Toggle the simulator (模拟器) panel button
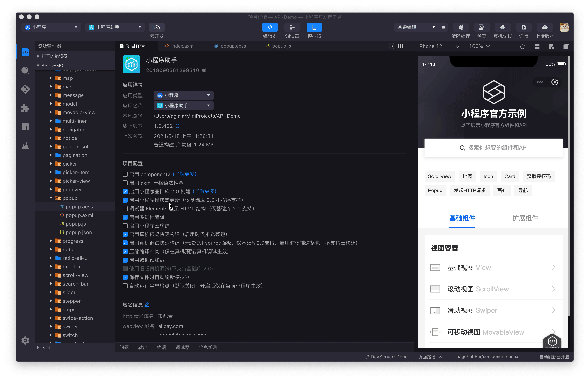 314,27
